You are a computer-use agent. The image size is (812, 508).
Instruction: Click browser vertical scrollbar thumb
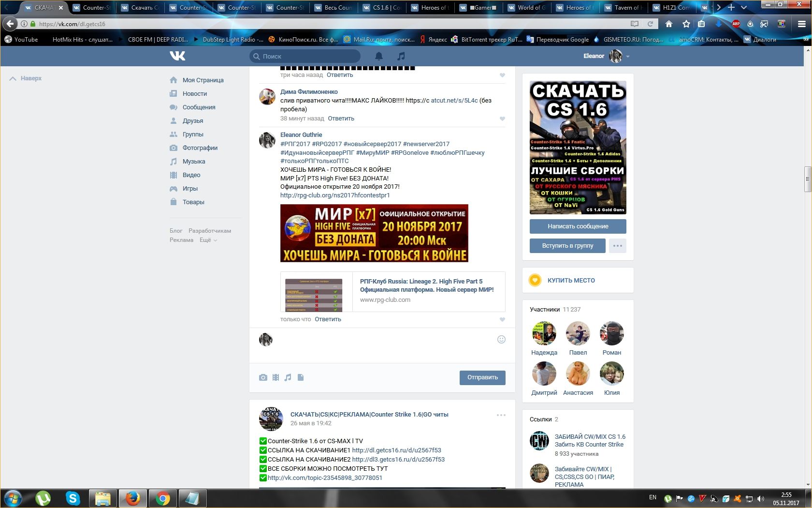(x=807, y=179)
